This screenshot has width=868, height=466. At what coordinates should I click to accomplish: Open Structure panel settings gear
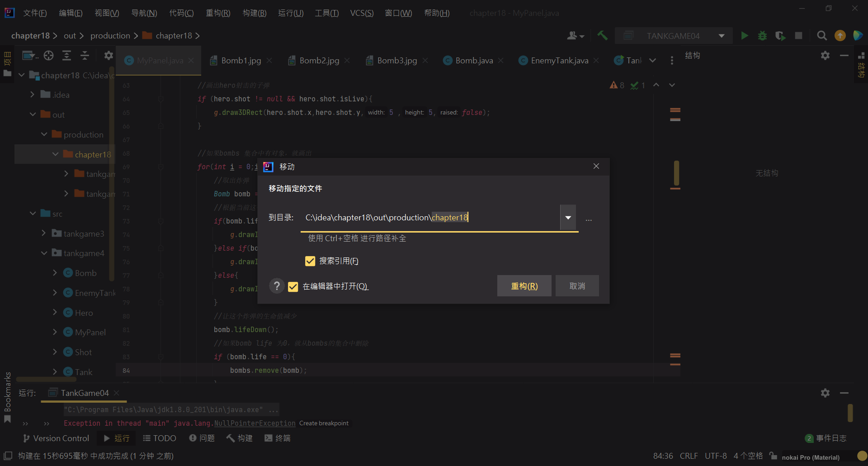(825, 55)
